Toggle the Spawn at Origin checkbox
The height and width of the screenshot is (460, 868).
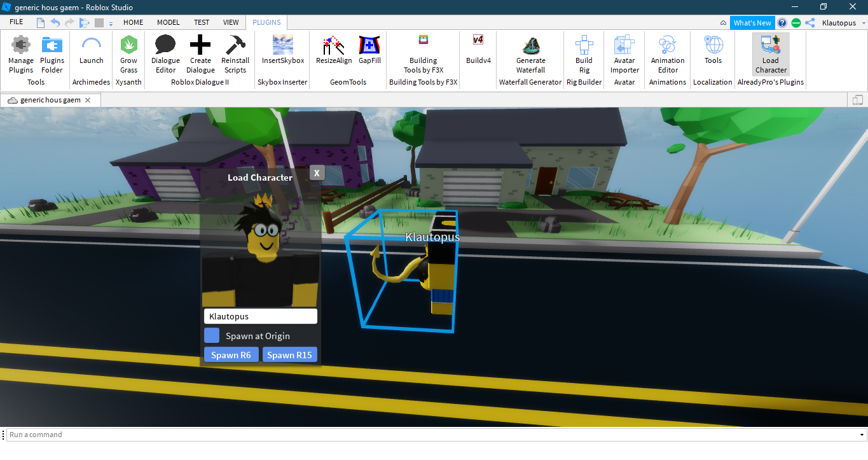point(212,336)
